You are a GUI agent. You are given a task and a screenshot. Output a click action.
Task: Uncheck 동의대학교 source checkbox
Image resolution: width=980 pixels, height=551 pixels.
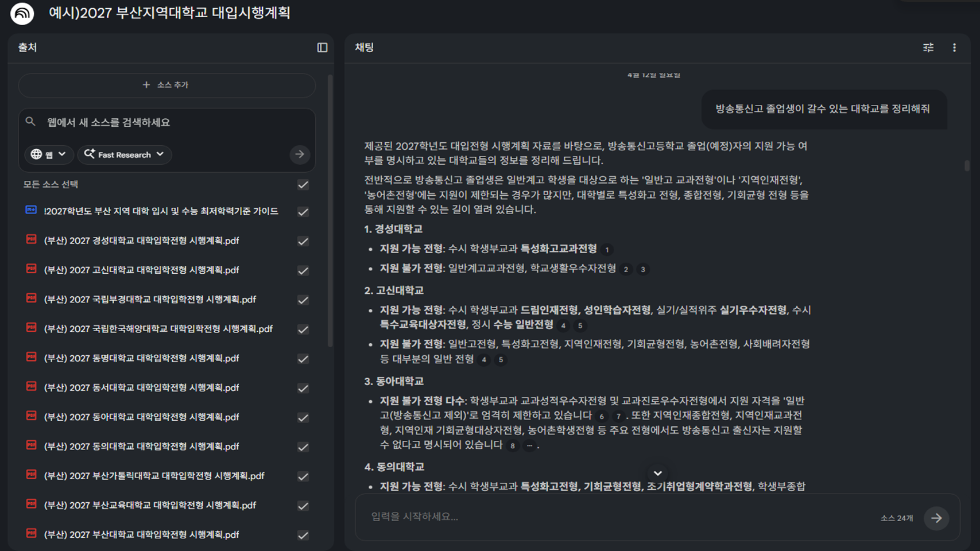[303, 447]
